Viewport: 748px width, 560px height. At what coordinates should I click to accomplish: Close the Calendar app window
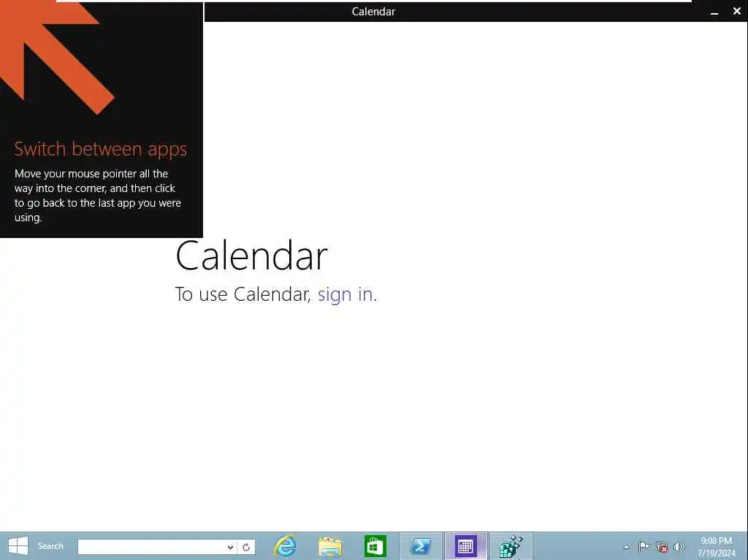point(737,12)
